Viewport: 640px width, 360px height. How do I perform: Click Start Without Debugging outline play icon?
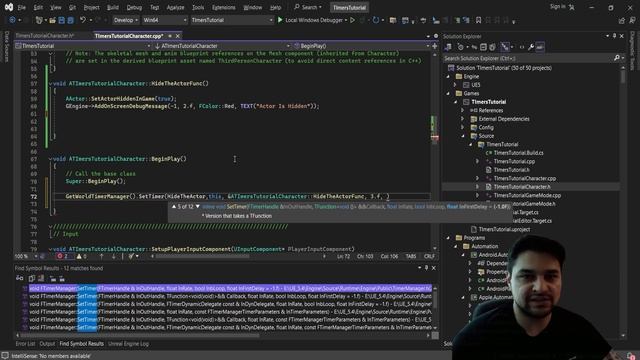[352, 20]
